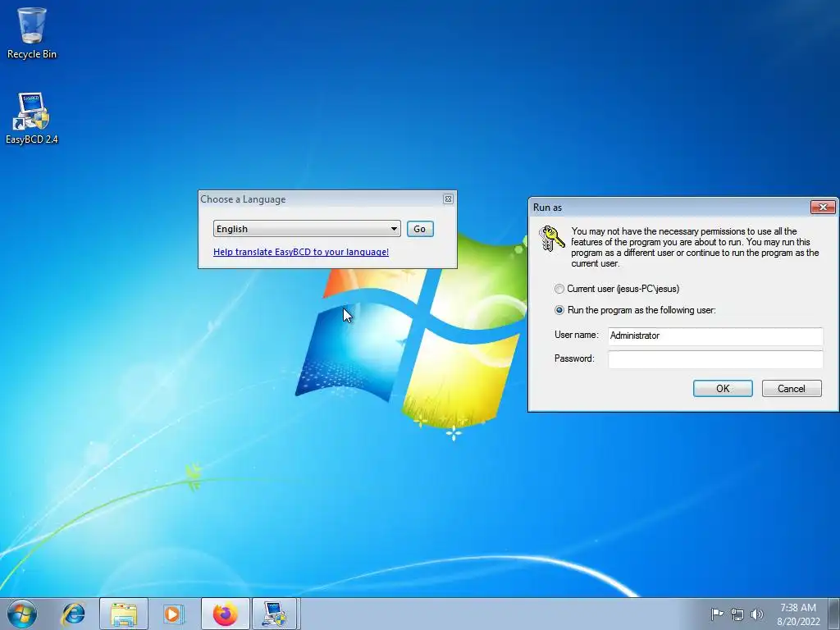The height and width of the screenshot is (630, 840).
Task: Open Windows Explorer folder icon in taskbar
Action: 124,614
